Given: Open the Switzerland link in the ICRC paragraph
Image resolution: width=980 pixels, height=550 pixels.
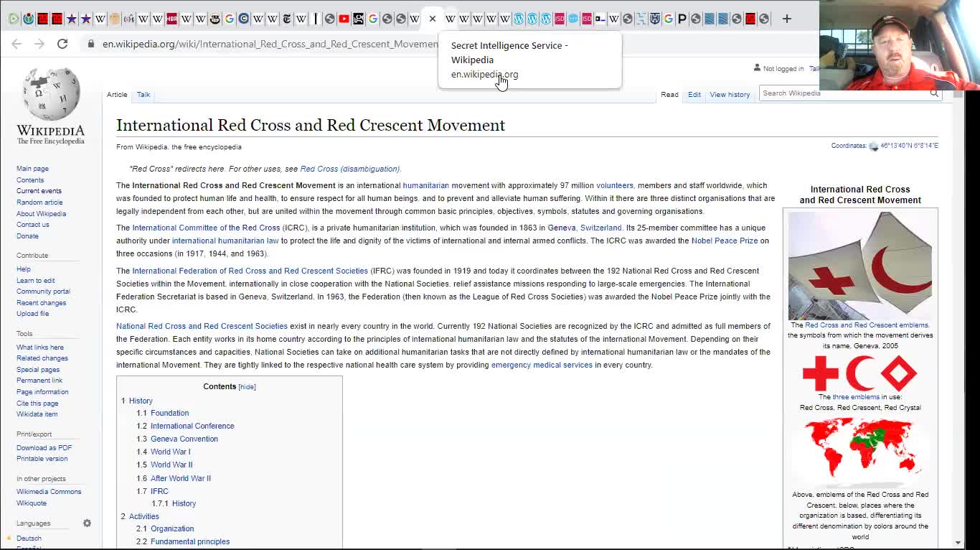Looking at the screenshot, I should pos(601,228).
